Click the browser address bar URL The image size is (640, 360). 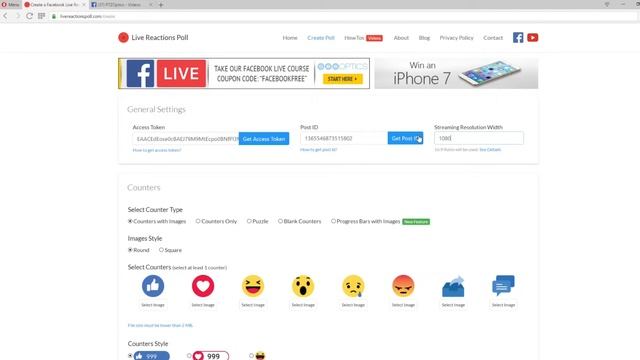87,16
